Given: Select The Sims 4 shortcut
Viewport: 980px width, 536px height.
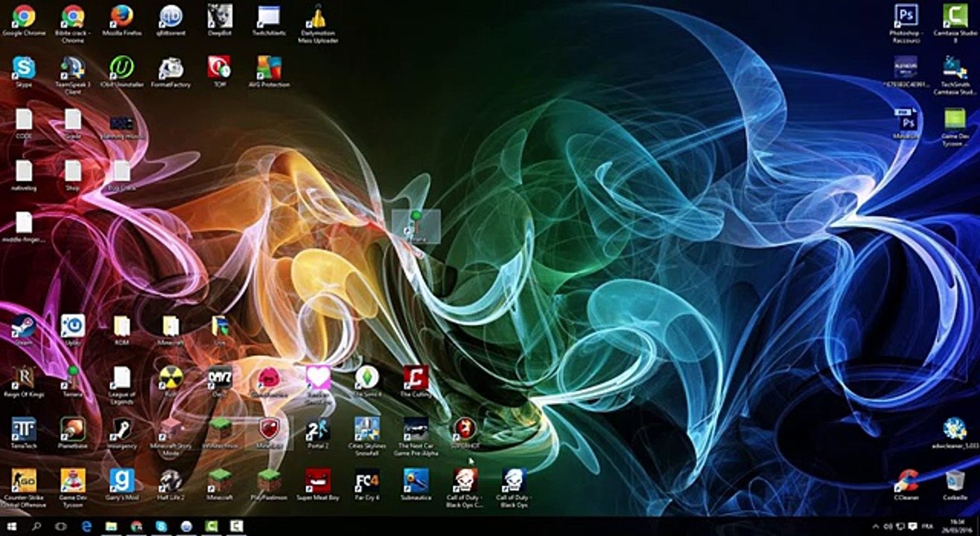Looking at the screenshot, I should 367,382.
